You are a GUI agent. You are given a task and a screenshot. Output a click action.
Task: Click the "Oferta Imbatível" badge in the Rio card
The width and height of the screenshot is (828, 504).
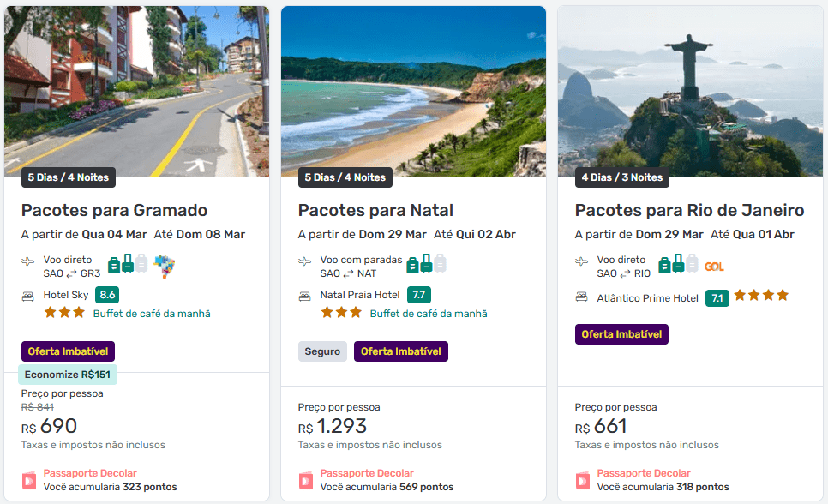(x=621, y=334)
